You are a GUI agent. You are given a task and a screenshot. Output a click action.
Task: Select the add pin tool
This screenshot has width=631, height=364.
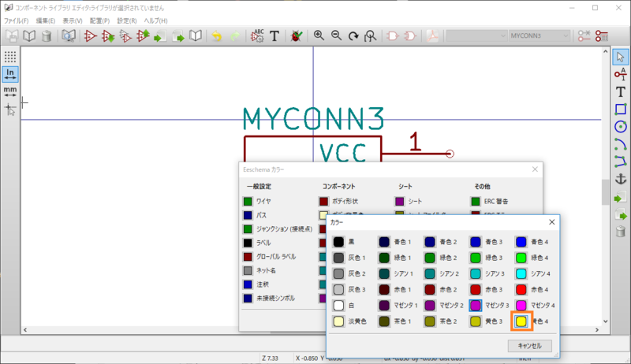pyautogui.click(x=620, y=74)
